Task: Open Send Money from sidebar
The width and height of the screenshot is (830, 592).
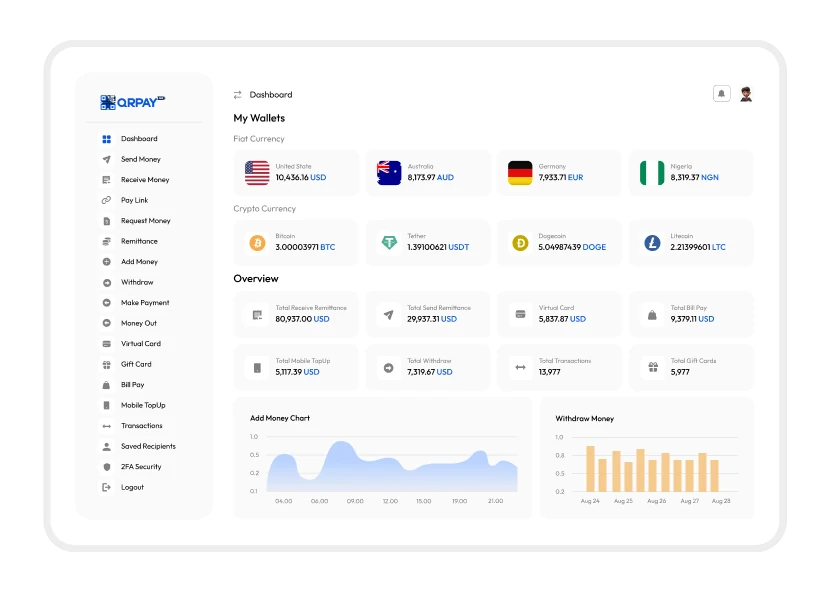Action: click(x=140, y=159)
